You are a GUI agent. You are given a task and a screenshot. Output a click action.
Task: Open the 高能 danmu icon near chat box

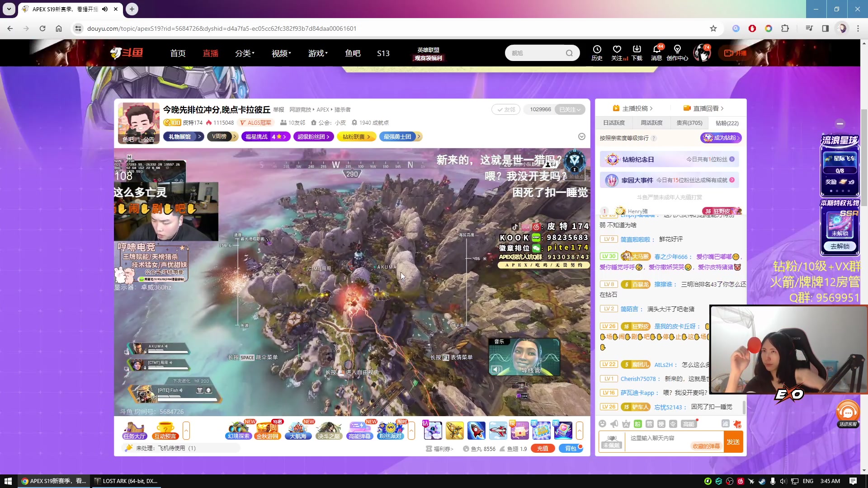click(689, 424)
